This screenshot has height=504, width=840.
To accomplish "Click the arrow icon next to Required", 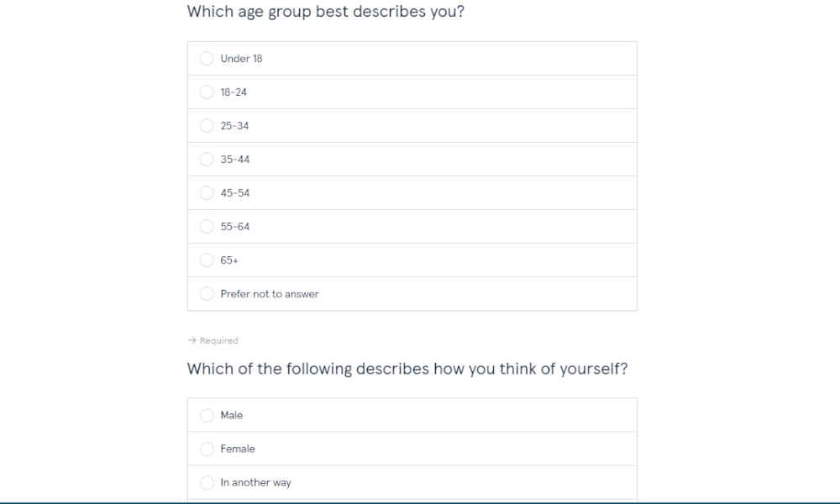I will pyautogui.click(x=192, y=340).
